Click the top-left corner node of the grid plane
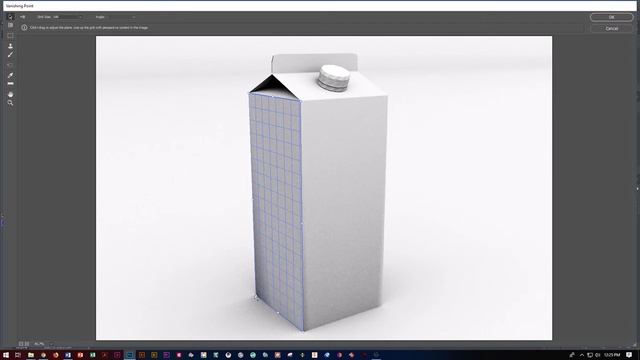Viewport: 640px width, 360px height. point(249,93)
